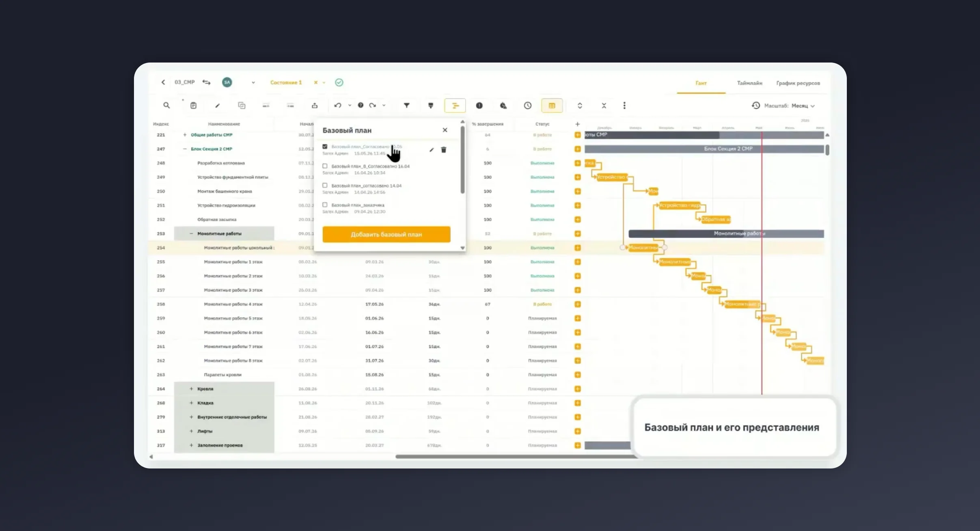Select the pencil edit tool in toolbar
The width and height of the screenshot is (980, 531).
tap(218, 106)
